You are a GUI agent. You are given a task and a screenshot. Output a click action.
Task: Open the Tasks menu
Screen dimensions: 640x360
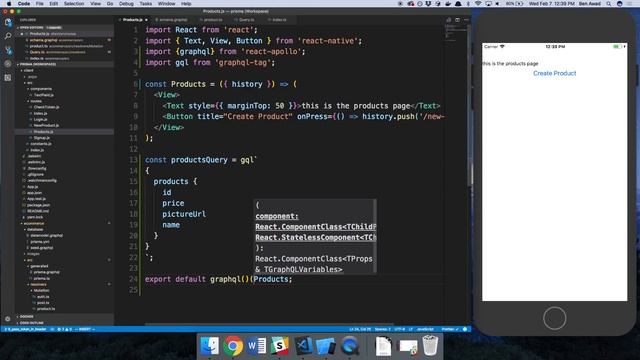click(146, 4)
